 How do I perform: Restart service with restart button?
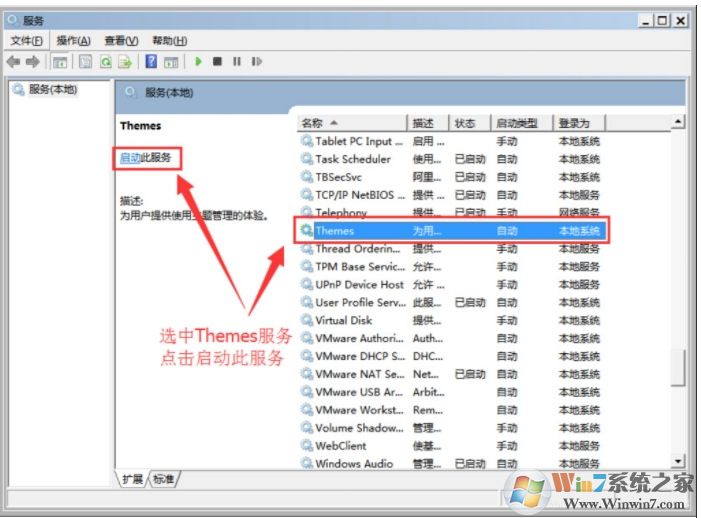pyautogui.click(x=257, y=61)
